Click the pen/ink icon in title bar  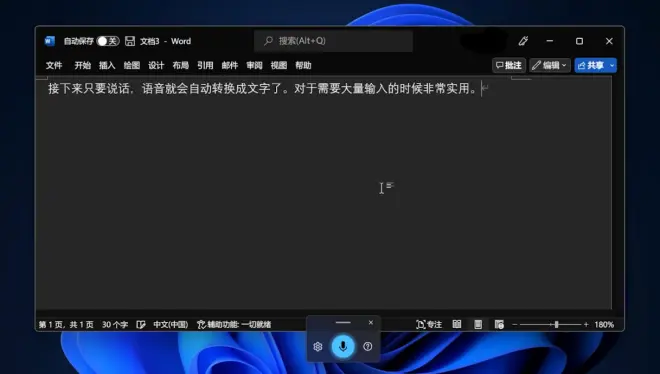click(x=523, y=41)
